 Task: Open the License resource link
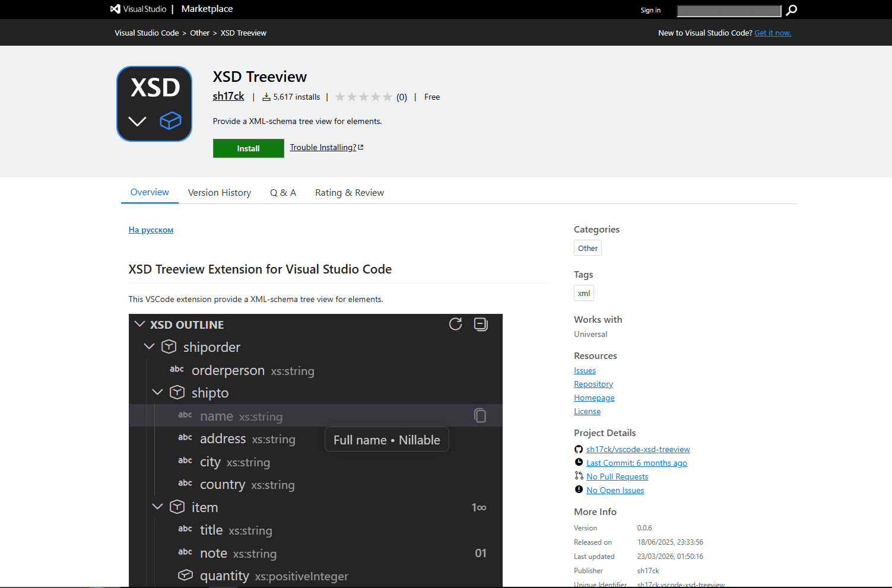pyautogui.click(x=587, y=411)
